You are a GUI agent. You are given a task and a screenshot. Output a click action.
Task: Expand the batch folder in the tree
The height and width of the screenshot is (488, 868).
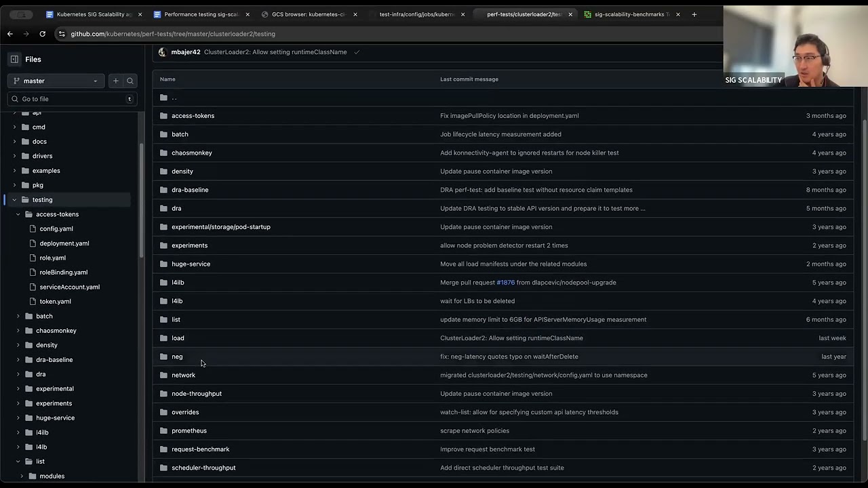[18, 317]
